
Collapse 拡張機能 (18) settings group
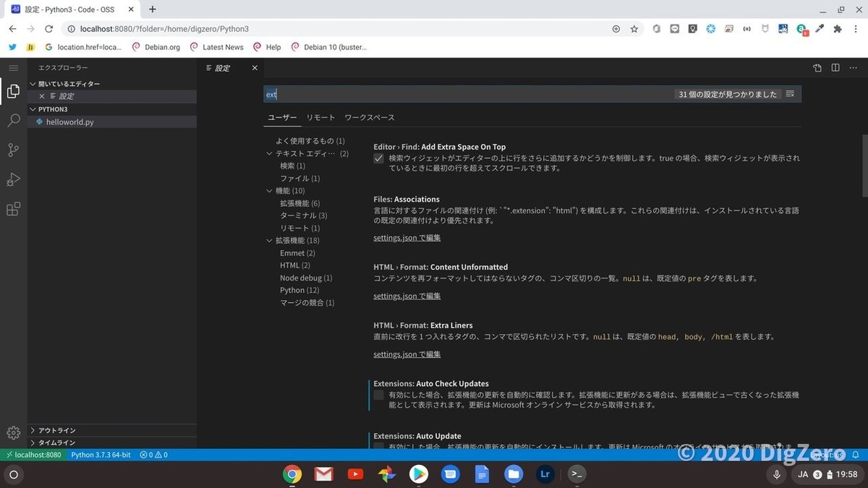[x=270, y=241]
